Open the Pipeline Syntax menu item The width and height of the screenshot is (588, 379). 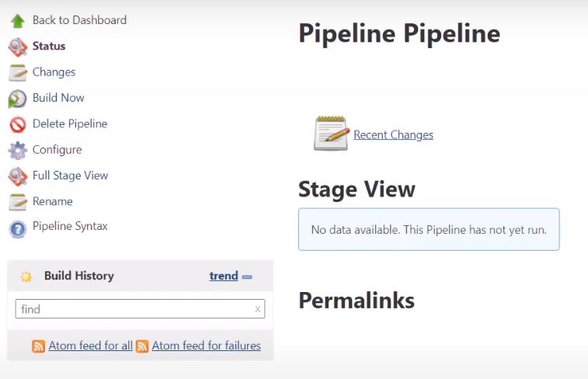(70, 227)
